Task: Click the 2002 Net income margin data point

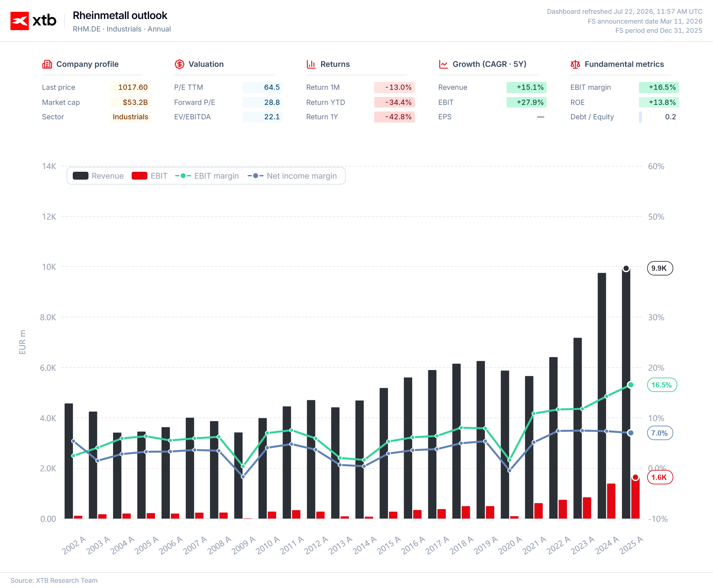Action: pyautogui.click(x=73, y=441)
